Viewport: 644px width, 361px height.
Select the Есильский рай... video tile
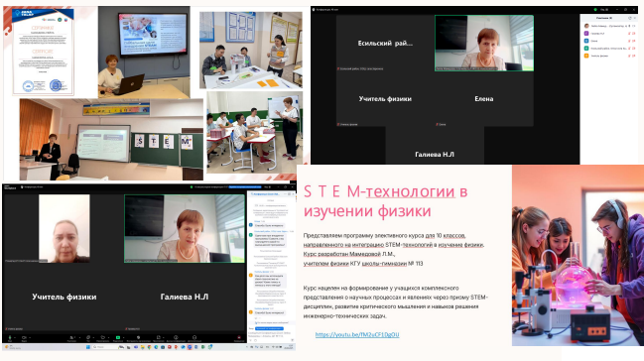coord(385,43)
